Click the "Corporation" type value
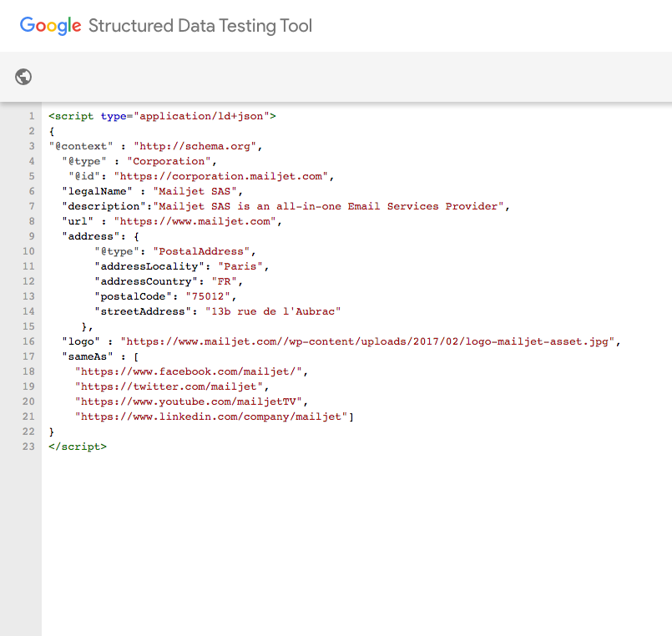Viewport: 672px width, 636px height. (x=169, y=161)
